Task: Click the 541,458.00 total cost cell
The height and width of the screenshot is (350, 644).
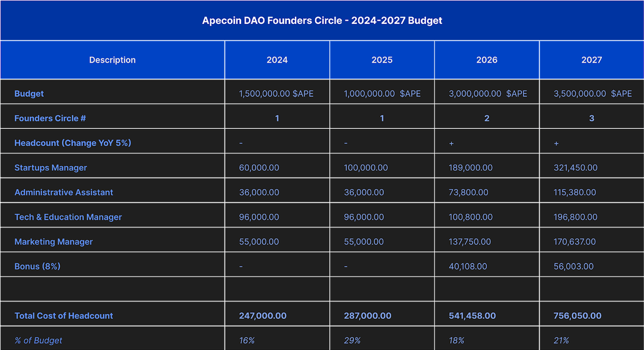Action: pyautogui.click(x=472, y=316)
